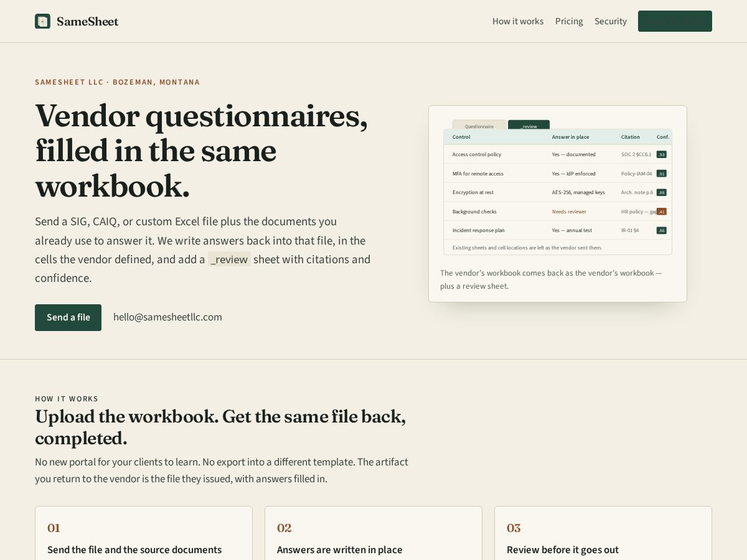This screenshot has height=560, width=747.
Task: Select the Incident response plan cell
Action: (479, 230)
